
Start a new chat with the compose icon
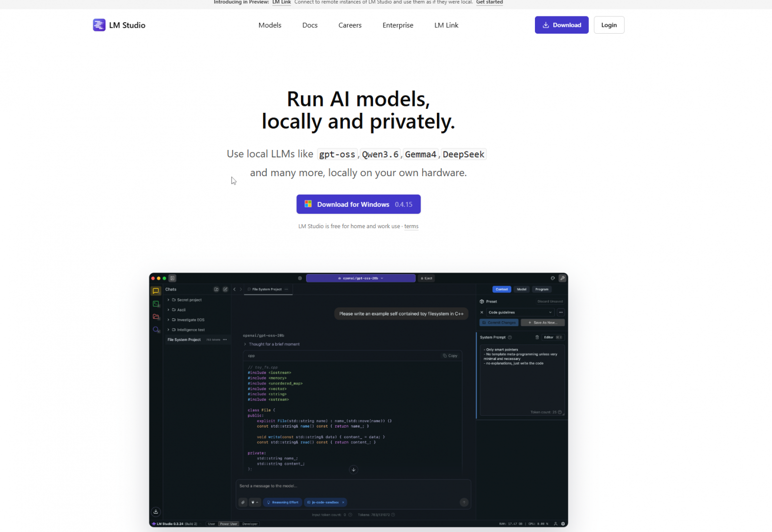coord(225,290)
